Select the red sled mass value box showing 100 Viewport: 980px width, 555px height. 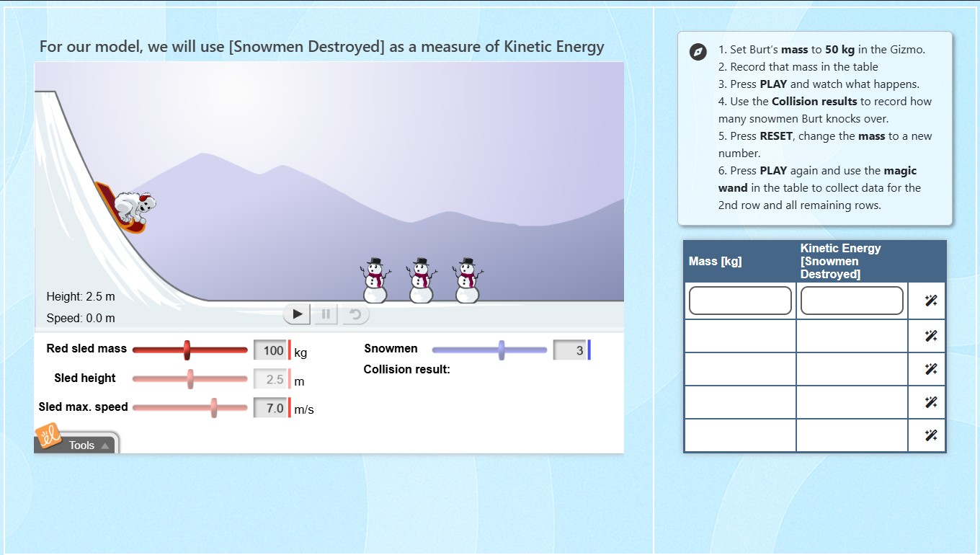pos(269,350)
